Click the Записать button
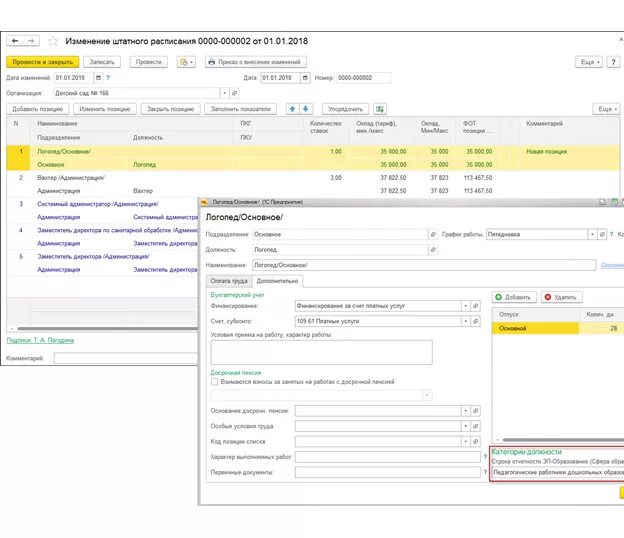 pyautogui.click(x=102, y=62)
